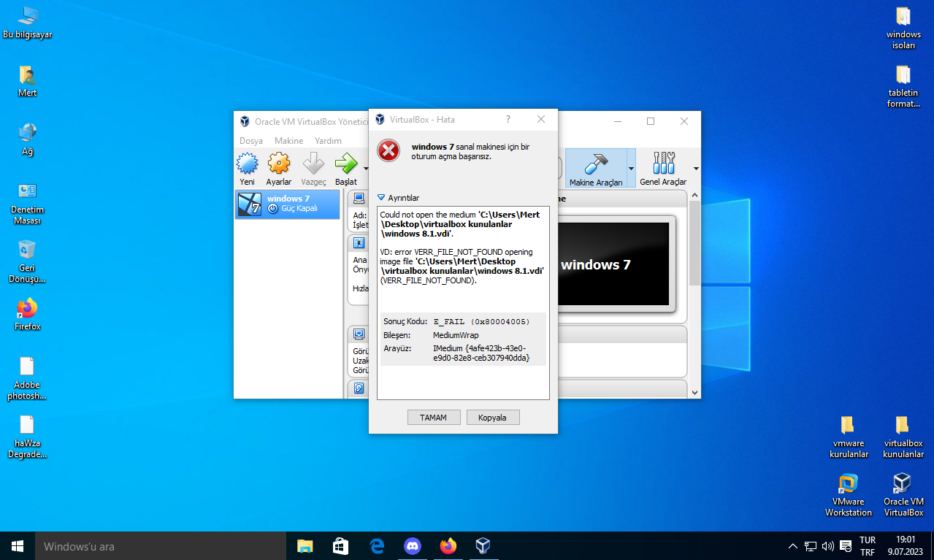Screen dimensions: 934x560
Task: Open Makine Araçları dropdown arrow
Action: tap(631, 169)
